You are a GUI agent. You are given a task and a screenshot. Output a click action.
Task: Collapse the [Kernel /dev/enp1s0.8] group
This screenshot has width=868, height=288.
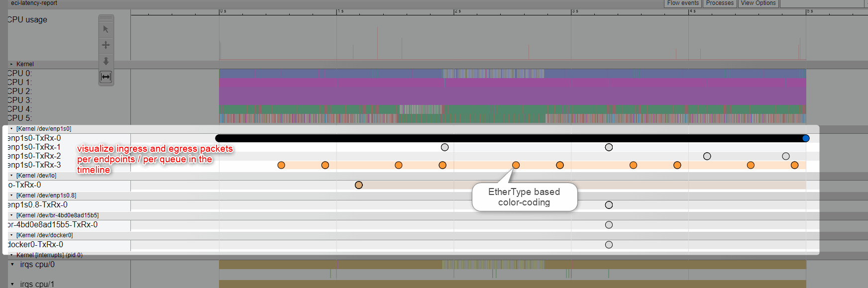[x=12, y=195]
